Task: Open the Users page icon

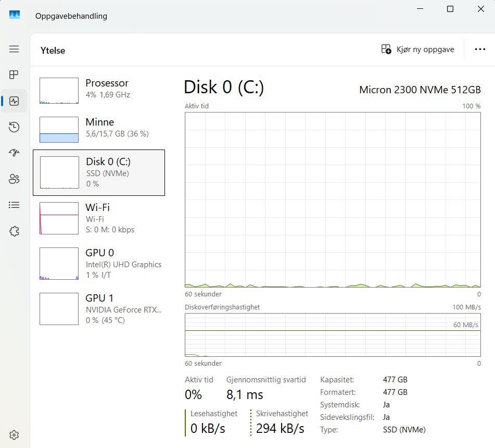Action: coord(14,179)
